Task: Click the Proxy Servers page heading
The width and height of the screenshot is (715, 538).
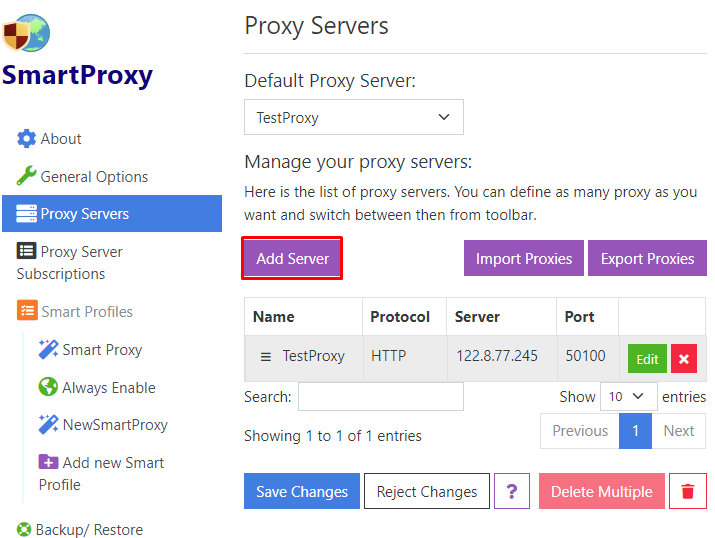Action: tap(316, 26)
